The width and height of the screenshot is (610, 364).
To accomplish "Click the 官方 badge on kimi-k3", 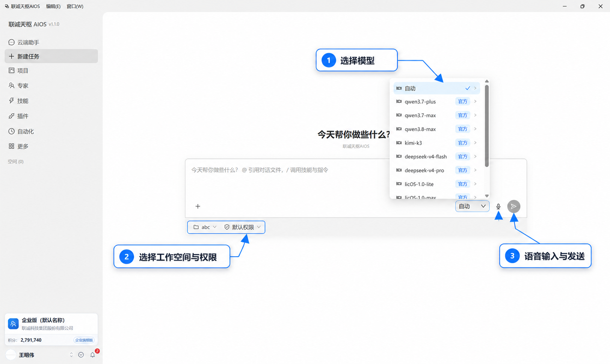I will (463, 143).
